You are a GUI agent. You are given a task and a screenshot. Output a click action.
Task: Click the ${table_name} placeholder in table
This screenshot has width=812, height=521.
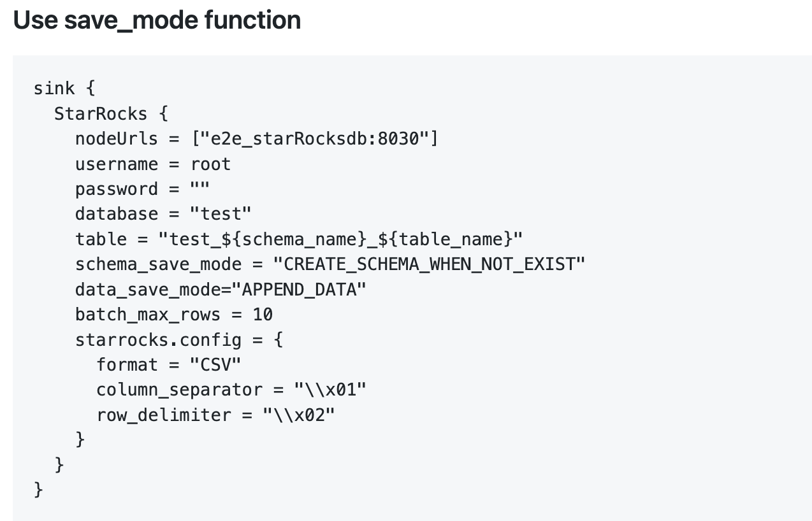pos(445,239)
